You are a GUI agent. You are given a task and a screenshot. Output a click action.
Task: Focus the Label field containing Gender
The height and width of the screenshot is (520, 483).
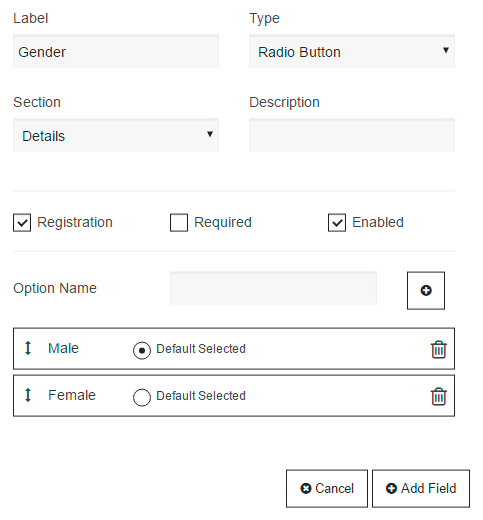[x=116, y=51]
